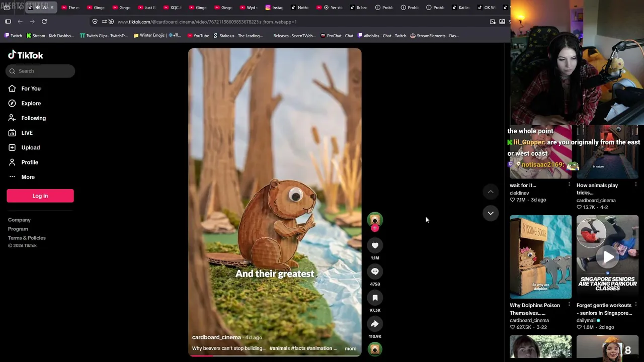
Task: Open cardboard_cinema username on the video
Action: [x=216, y=337]
